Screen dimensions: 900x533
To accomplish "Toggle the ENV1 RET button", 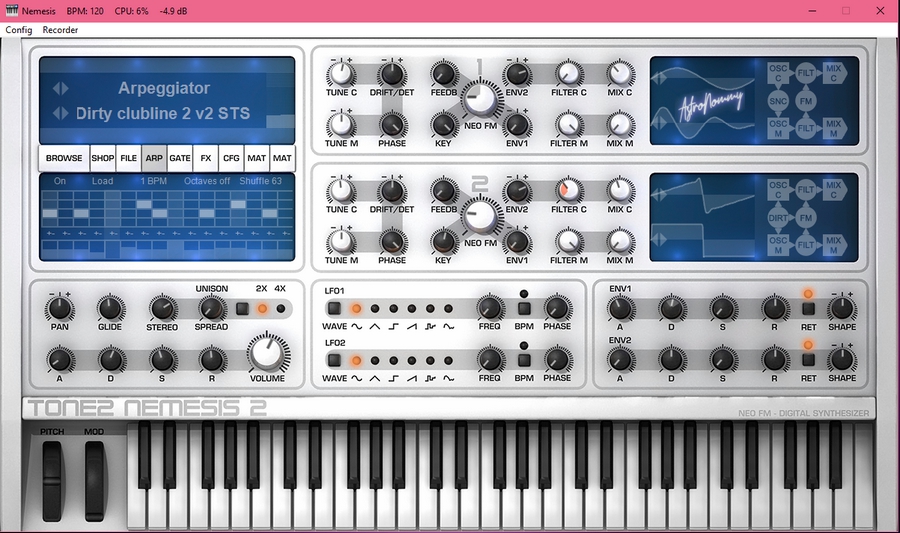I will [x=808, y=309].
